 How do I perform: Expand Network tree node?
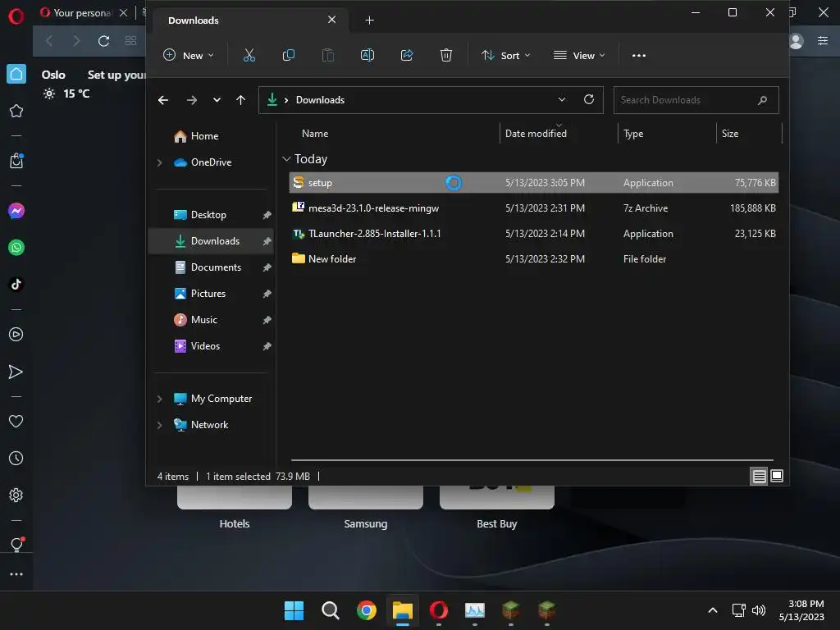(160, 426)
